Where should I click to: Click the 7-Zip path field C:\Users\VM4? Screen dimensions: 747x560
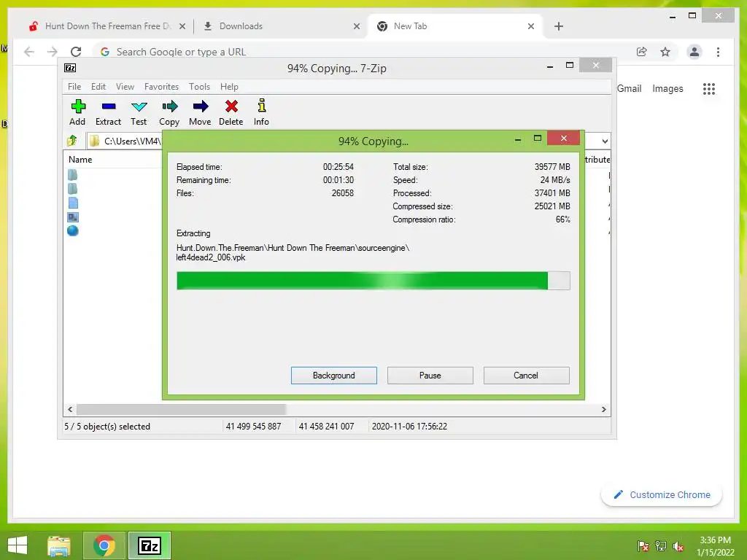tap(125, 141)
